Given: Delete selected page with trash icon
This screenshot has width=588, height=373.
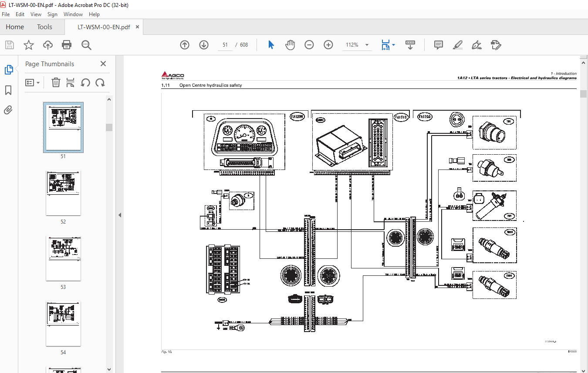Looking at the screenshot, I should pyautogui.click(x=56, y=82).
